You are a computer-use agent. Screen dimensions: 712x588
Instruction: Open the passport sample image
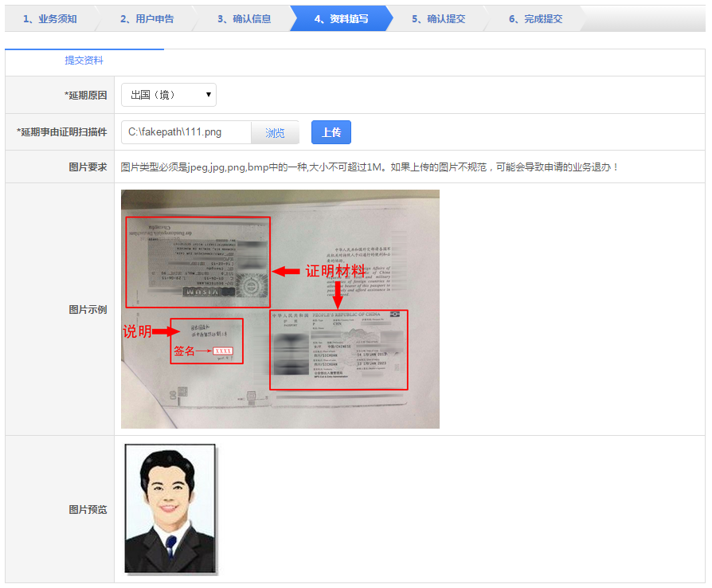[x=280, y=309]
